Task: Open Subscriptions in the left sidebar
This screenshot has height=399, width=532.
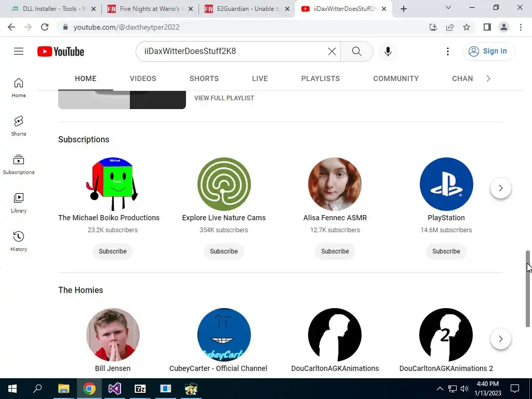Action: pos(19,165)
